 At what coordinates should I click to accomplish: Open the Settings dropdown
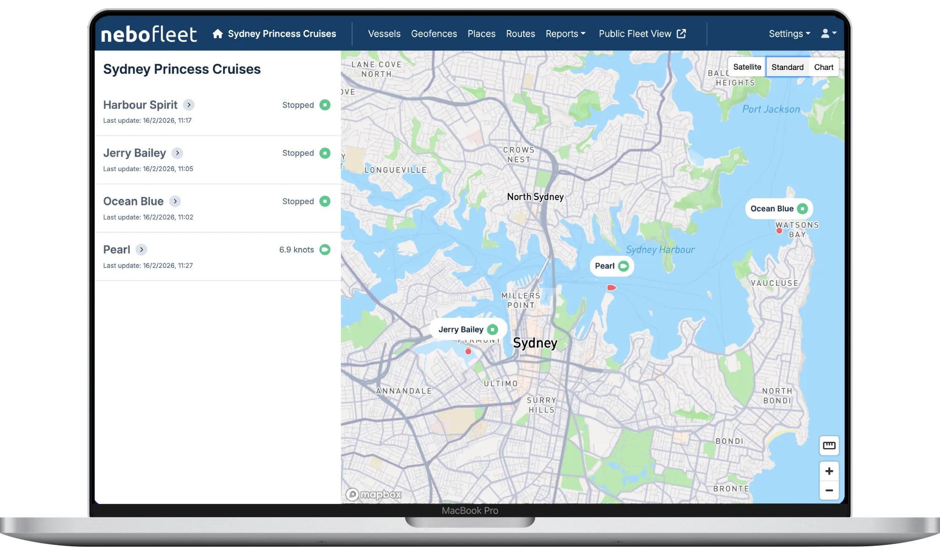[x=789, y=34]
